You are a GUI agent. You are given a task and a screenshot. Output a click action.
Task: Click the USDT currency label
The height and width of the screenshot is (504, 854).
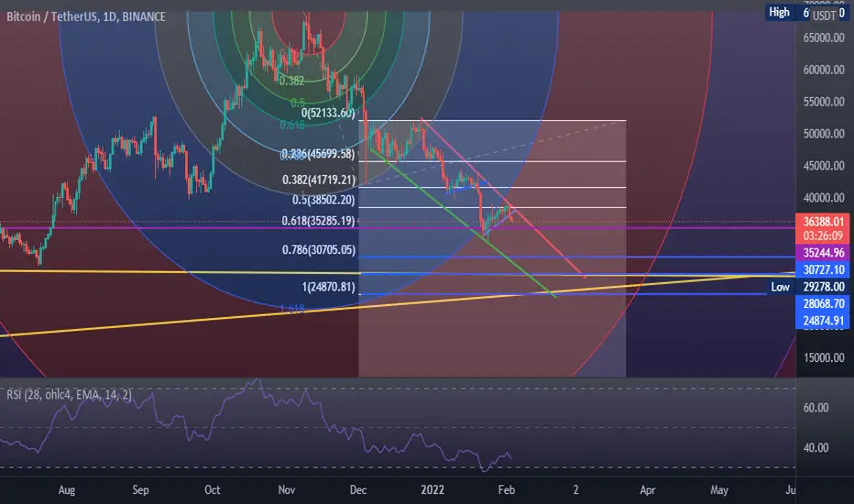click(824, 16)
